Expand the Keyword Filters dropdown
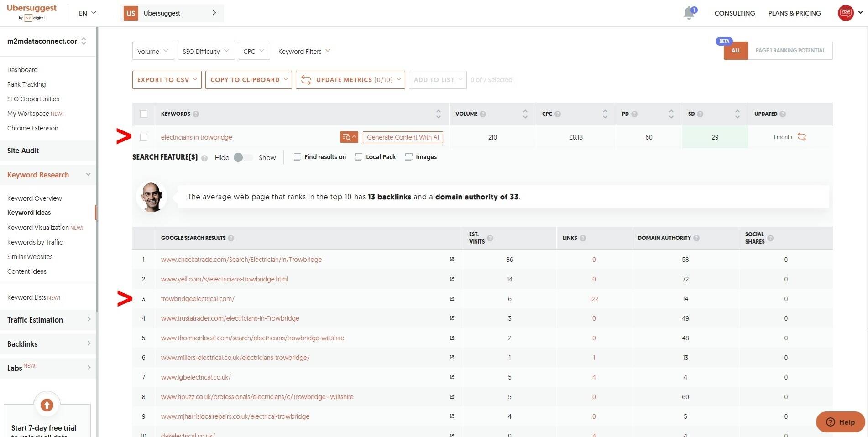The height and width of the screenshot is (437, 868). pyautogui.click(x=304, y=51)
